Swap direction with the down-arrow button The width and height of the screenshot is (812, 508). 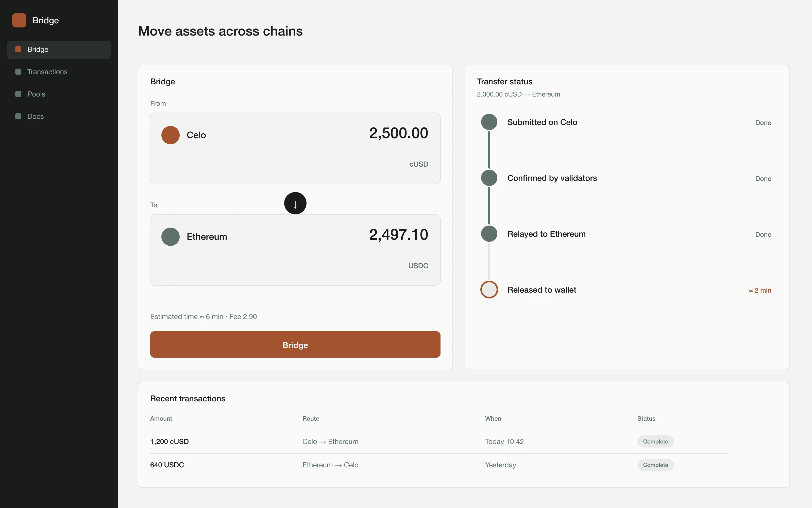pyautogui.click(x=295, y=203)
